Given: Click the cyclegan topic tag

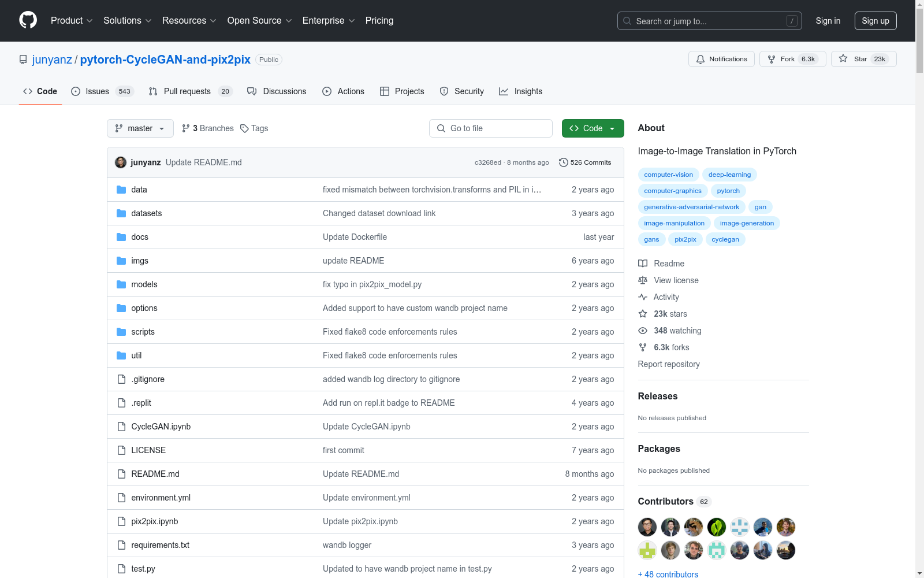Looking at the screenshot, I should pos(725,239).
